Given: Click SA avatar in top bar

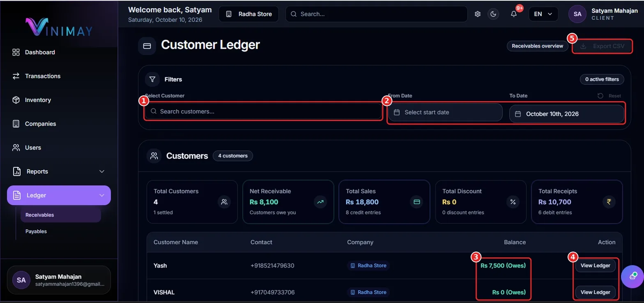Looking at the screenshot, I should click(x=577, y=14).
